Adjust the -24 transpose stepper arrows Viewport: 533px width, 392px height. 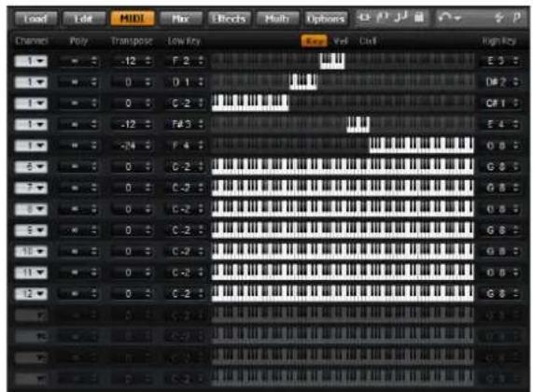click(147, 146)
